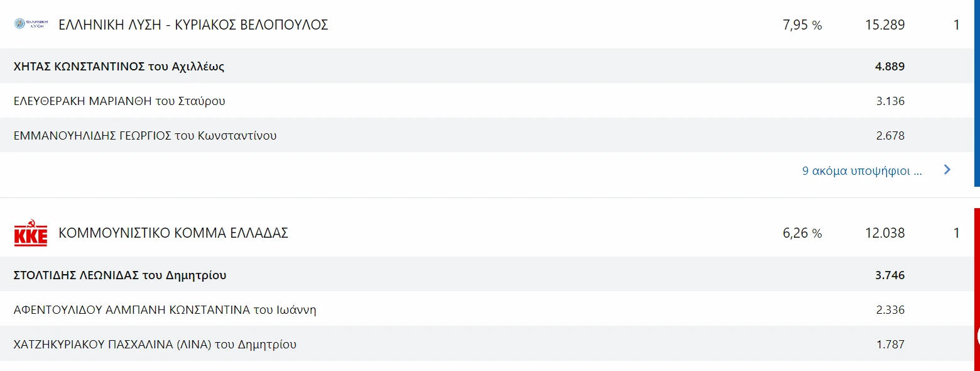
Task: Pick candidate ΧΑΤΖΗΚΥΡΙΑΚΟΥ ΠΑΣΧΑΛΙΝΑ (ΛΙΝΑ)
Action: point(155,344)
